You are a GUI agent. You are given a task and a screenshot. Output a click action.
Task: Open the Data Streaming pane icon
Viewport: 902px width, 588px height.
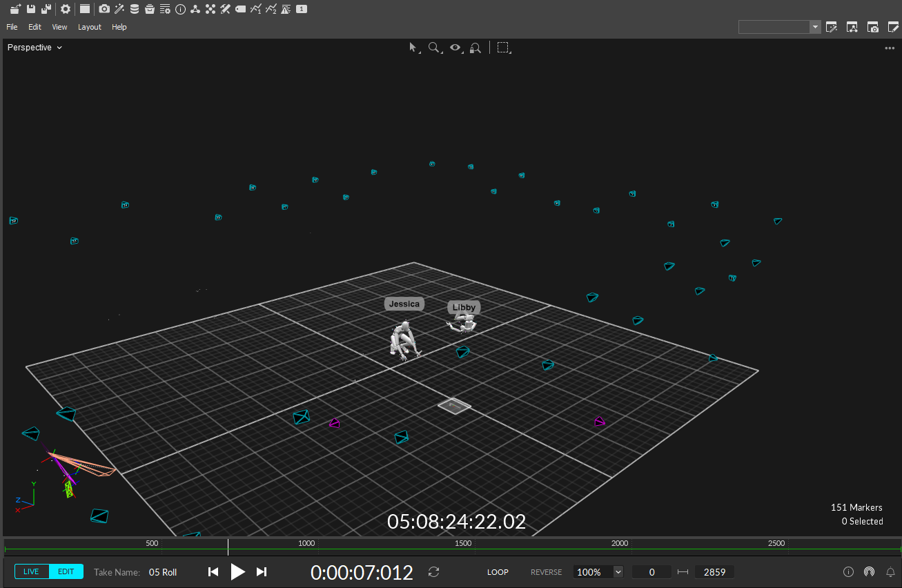[x=135, y=9]
